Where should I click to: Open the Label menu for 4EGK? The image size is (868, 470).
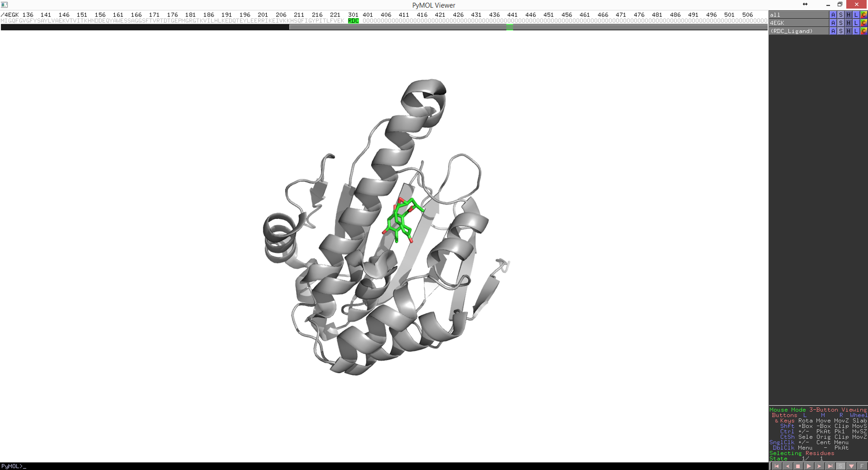point(856,23)
